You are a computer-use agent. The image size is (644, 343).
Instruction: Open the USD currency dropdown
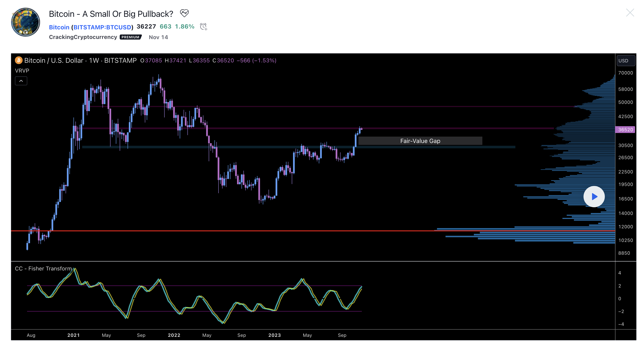tap(625, 61)
